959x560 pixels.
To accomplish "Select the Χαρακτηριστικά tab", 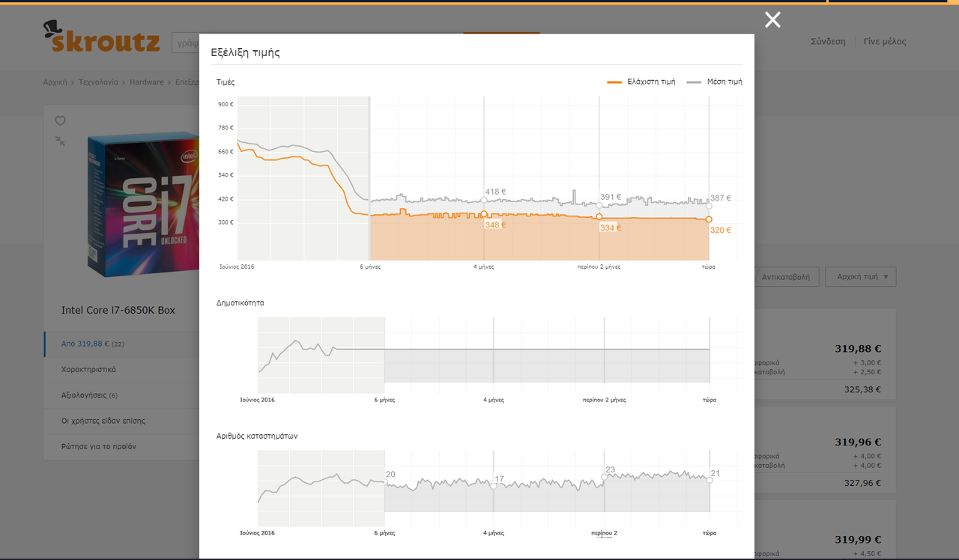I will pos(121,369).
